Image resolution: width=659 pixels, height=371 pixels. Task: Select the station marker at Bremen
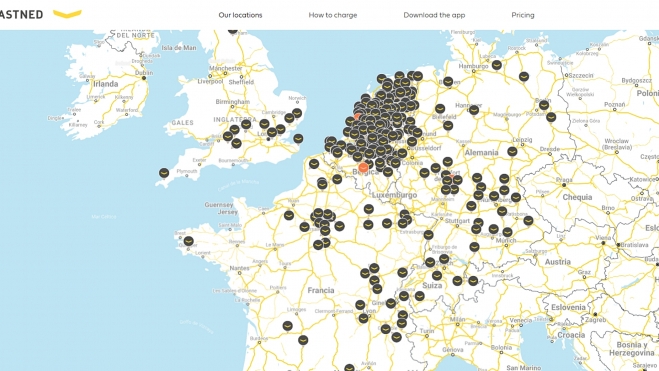pyautogui.click(x=448, y=82)
